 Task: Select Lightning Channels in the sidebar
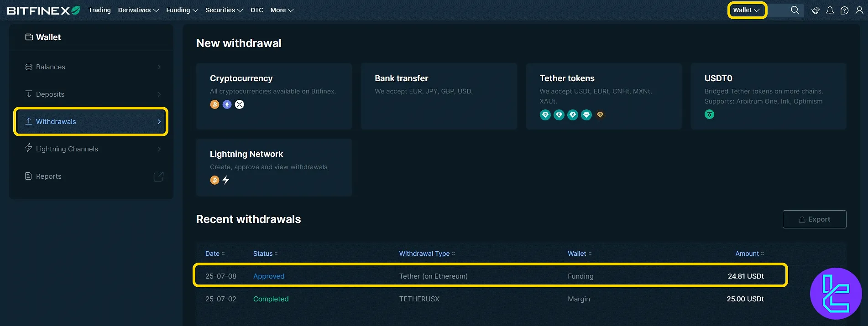tap(91, 149)
